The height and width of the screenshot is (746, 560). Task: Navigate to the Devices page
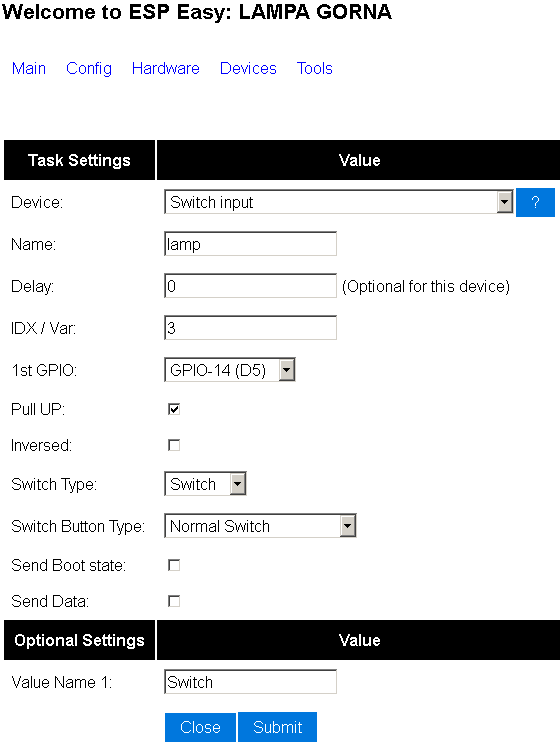[x=248, y=69]
